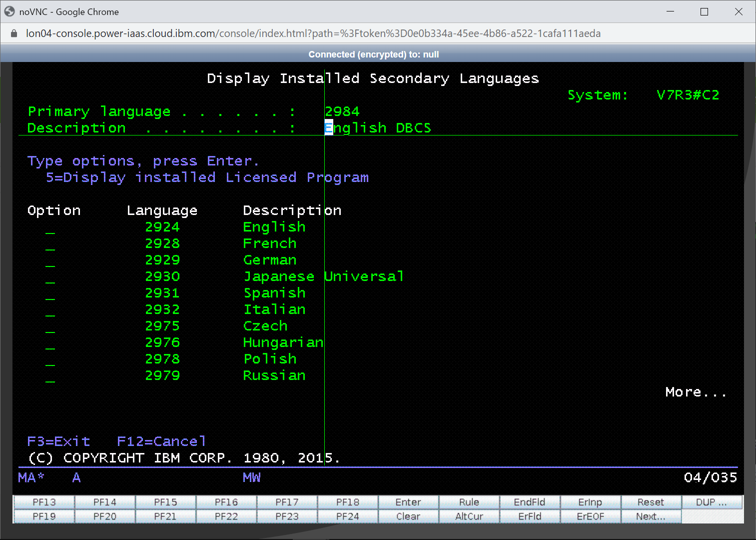Select option field for 2932 Italian

50,310
